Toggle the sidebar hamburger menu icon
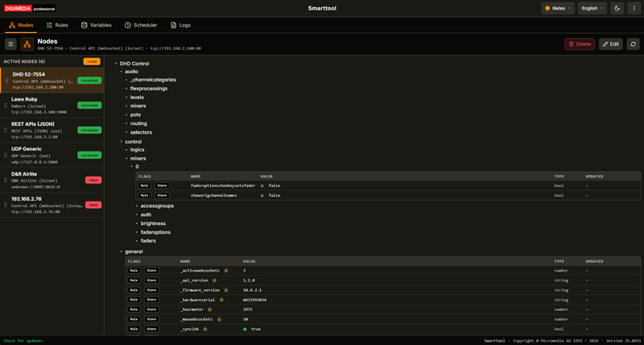Screen dimensions: 644x345 point(10,44)
